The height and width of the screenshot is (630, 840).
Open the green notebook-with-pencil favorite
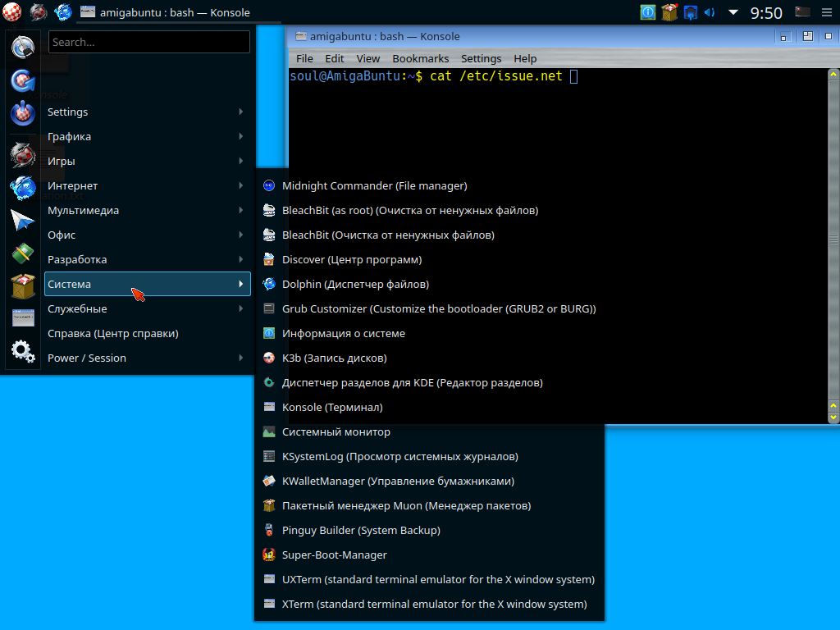pyautogui.click(x=22, y=253)
